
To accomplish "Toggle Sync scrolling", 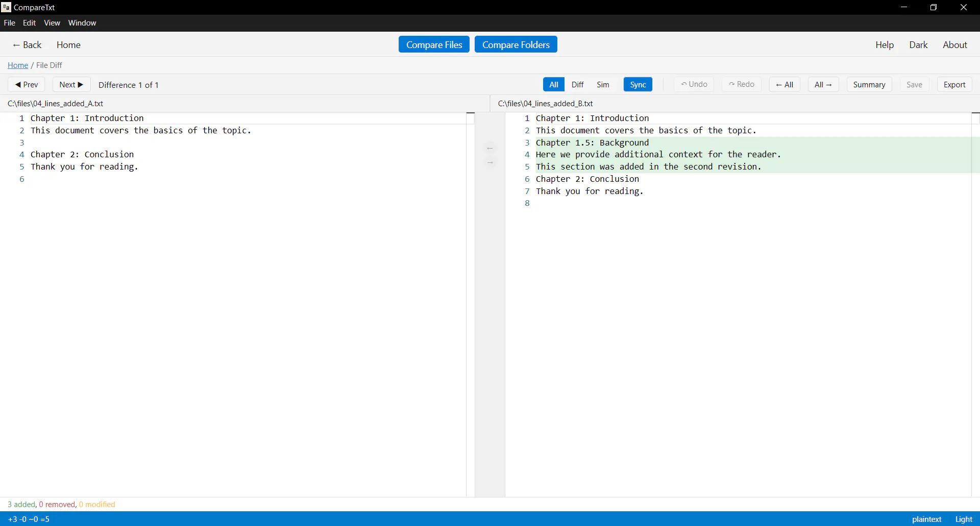I will (638, 85).
